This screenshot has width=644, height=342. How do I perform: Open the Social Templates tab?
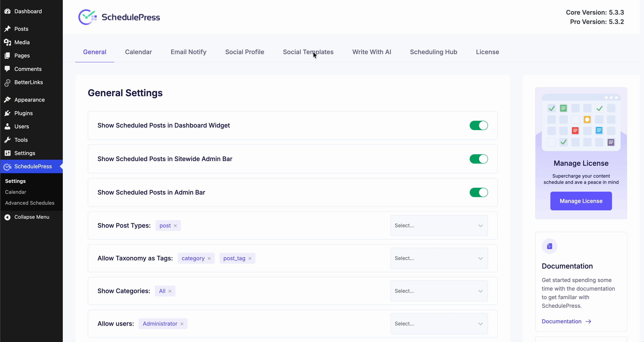308,52
